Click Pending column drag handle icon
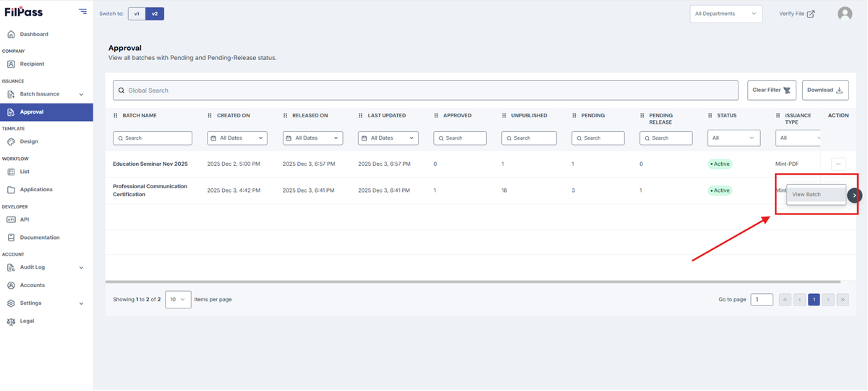 click(574, 116)
